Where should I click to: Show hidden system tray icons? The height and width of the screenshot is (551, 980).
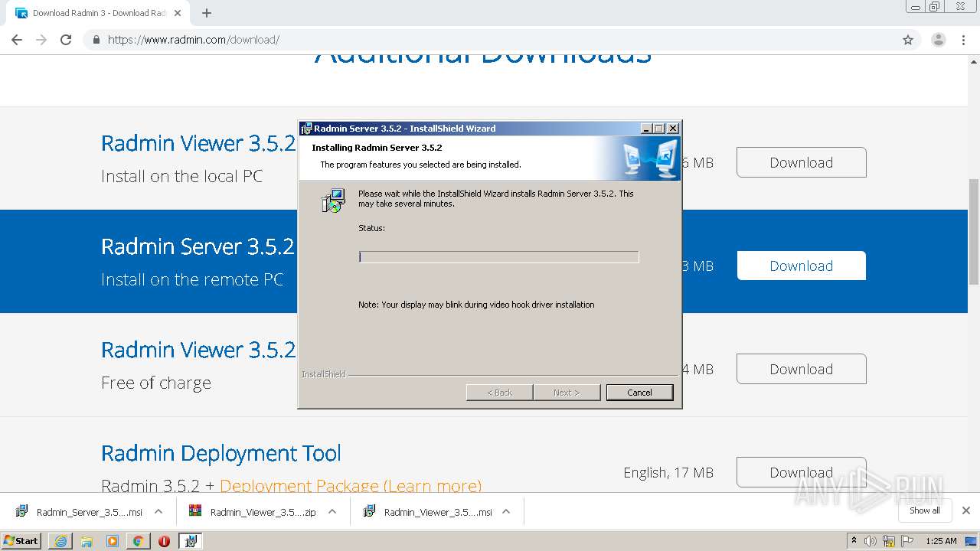[854, 541]
